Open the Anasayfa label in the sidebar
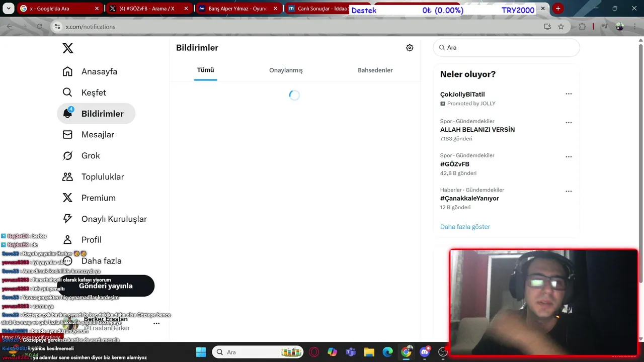The image size is (644, 362). [99, 71]
